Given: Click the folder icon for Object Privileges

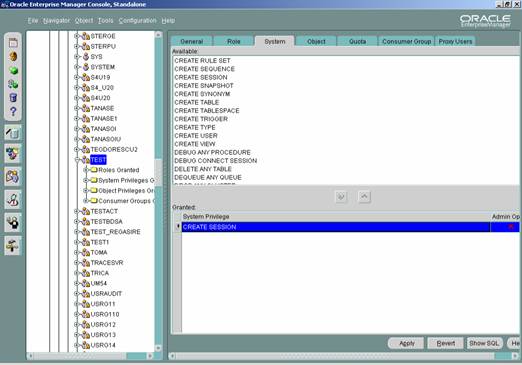Looking at the screenshot, I should point(94,191).
